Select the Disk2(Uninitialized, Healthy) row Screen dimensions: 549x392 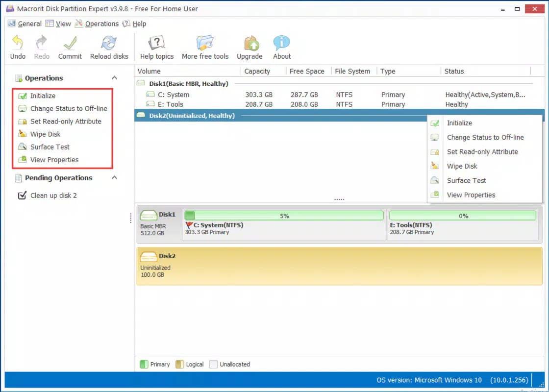pyautogui.click(x=339, y=116)
